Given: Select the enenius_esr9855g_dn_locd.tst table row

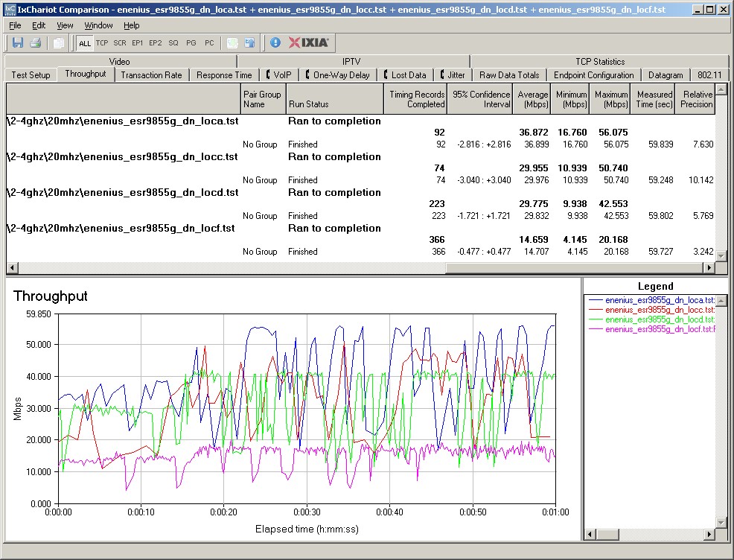Looking at the screenshot, I should (360, 192).
